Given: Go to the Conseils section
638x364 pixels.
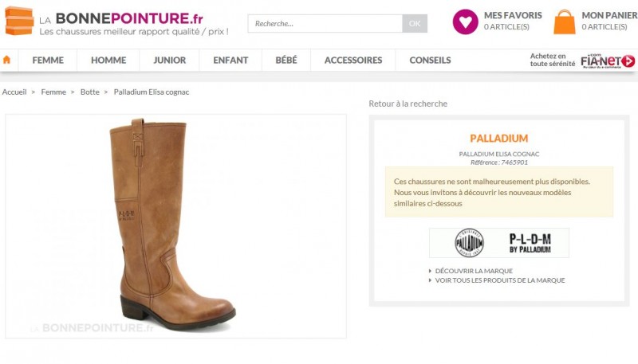Looking at the screenshot, I should (x=430, y=61).
